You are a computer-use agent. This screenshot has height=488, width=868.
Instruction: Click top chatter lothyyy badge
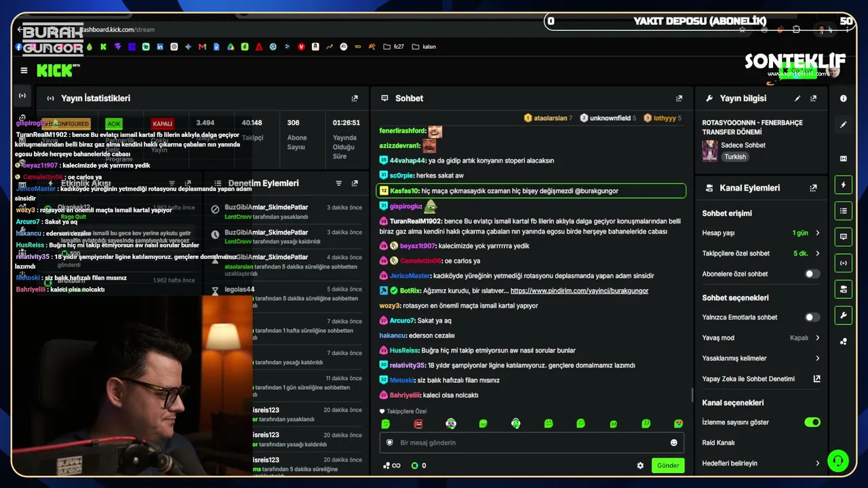coord(663,118)
